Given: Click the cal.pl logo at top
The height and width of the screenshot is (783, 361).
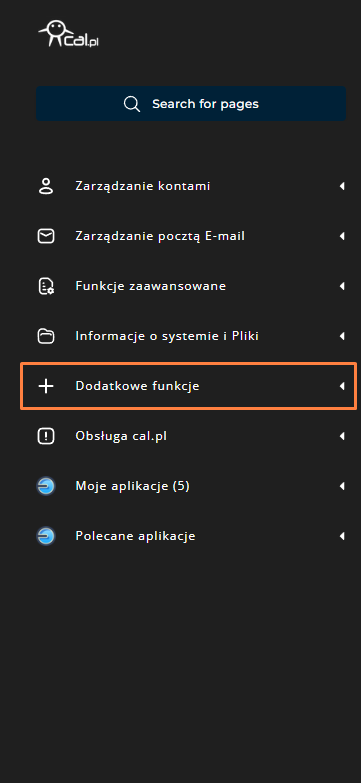Looking at the screenshot, I should point(68,33).
